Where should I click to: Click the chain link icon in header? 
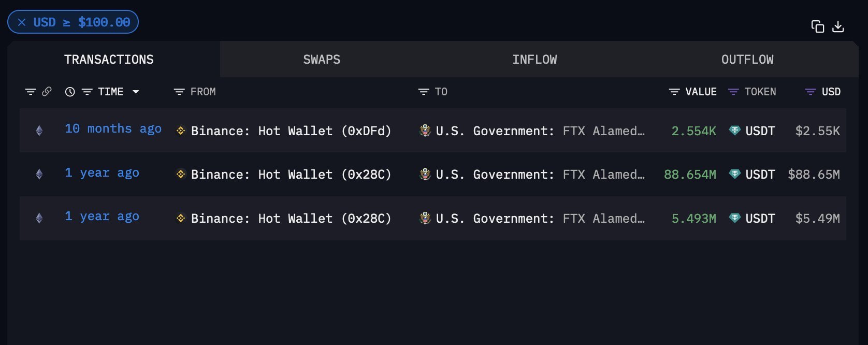(x=47, y=92)
